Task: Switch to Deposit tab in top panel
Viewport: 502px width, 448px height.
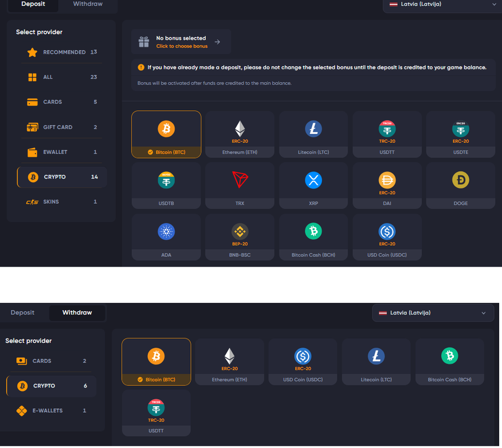Action: click(33, 4)
